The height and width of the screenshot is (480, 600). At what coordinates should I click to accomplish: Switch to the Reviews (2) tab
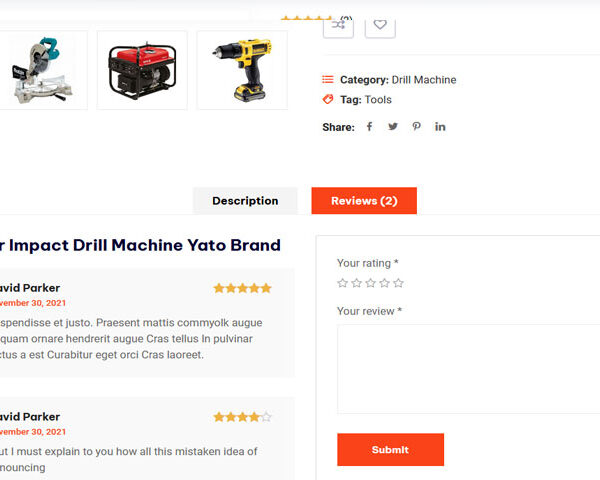click(x=364, y=201)
